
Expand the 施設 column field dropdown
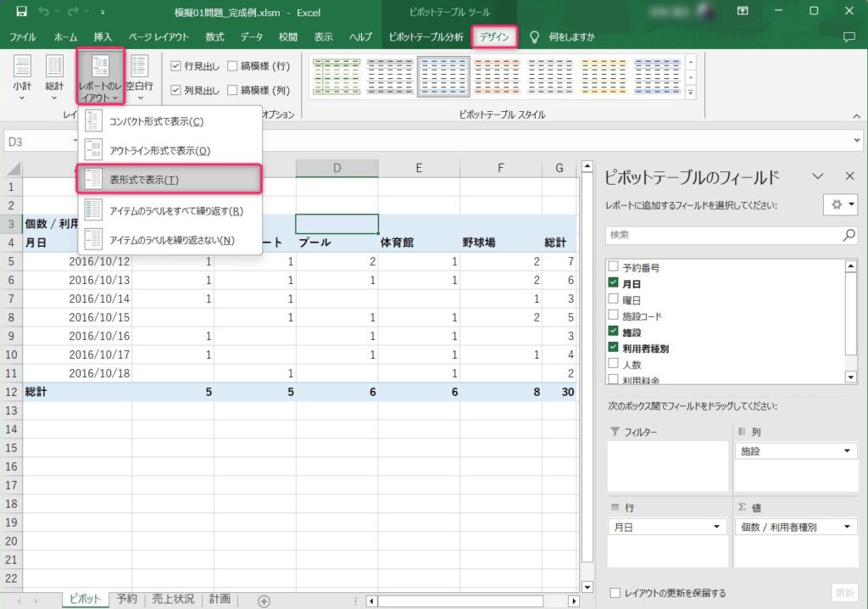(846, 452)
